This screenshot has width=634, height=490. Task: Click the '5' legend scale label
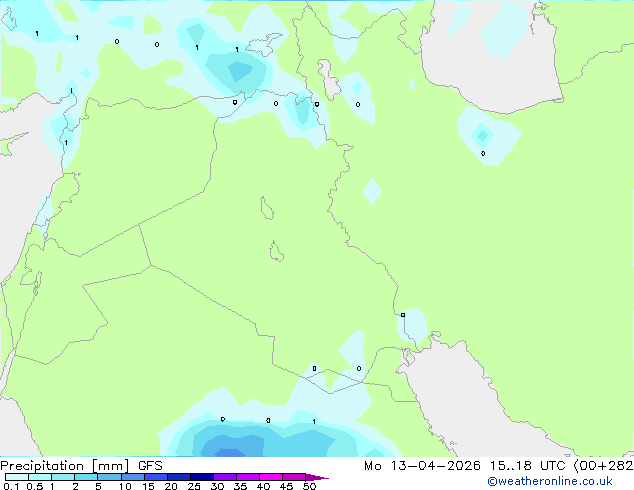(x=98, y=486)
